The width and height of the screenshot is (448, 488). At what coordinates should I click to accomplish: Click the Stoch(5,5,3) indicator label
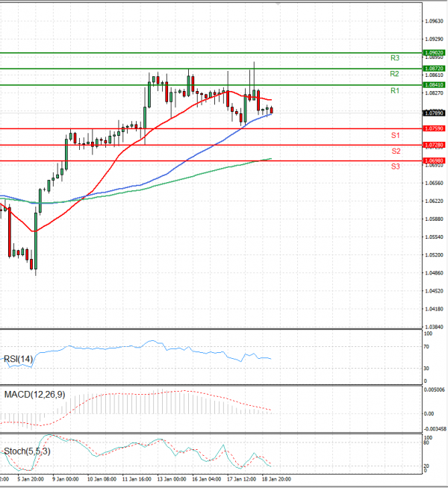click(27, 451)
